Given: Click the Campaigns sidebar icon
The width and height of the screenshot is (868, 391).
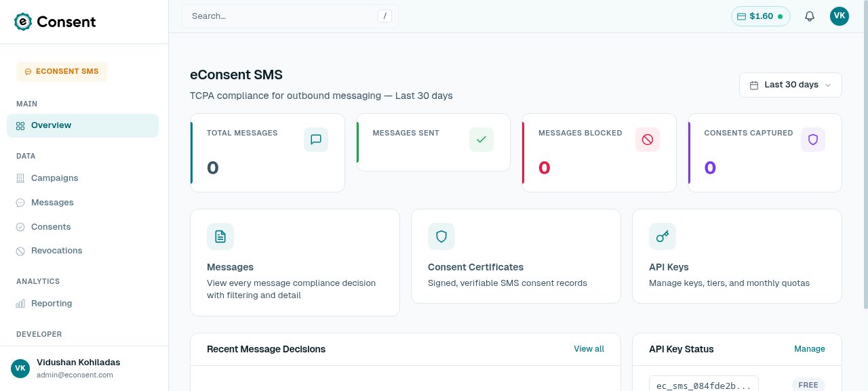Looking at the screenshot, I should [20, 178].
